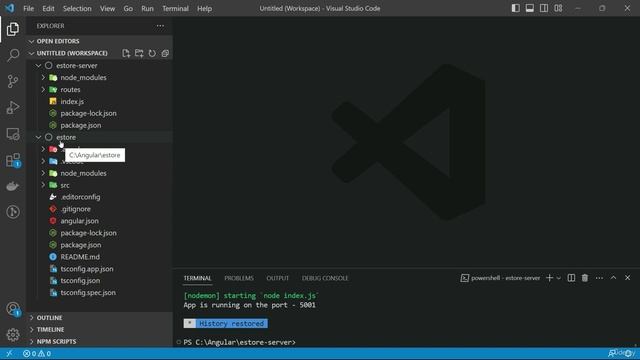Open the Edit menu
The image size is (640, 360).
click(x=48, y=8)
